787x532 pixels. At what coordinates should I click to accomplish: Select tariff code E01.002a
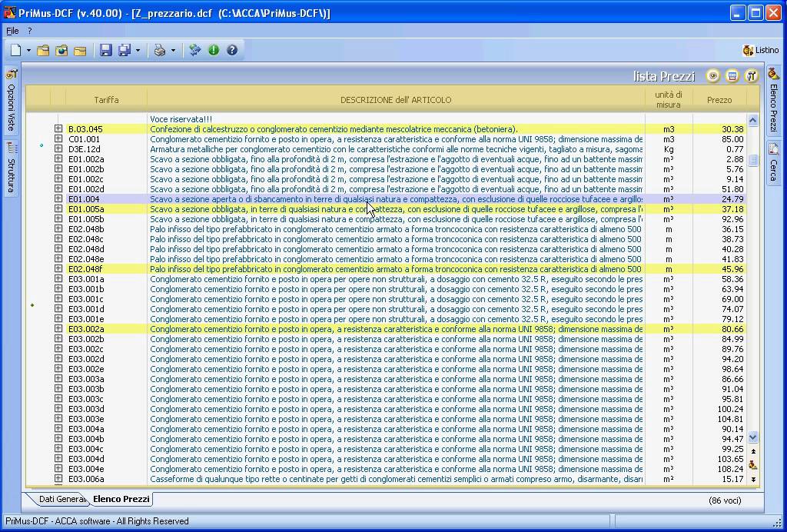86,159
